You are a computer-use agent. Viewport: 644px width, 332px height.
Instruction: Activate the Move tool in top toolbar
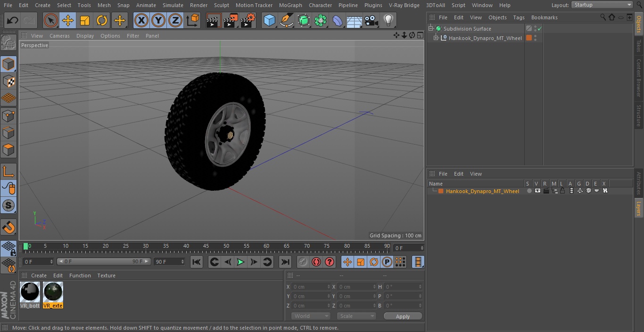click(68, 20)
